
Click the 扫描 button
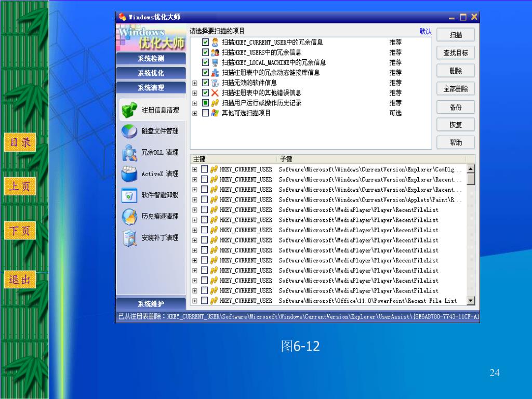(x=456, y=35)
